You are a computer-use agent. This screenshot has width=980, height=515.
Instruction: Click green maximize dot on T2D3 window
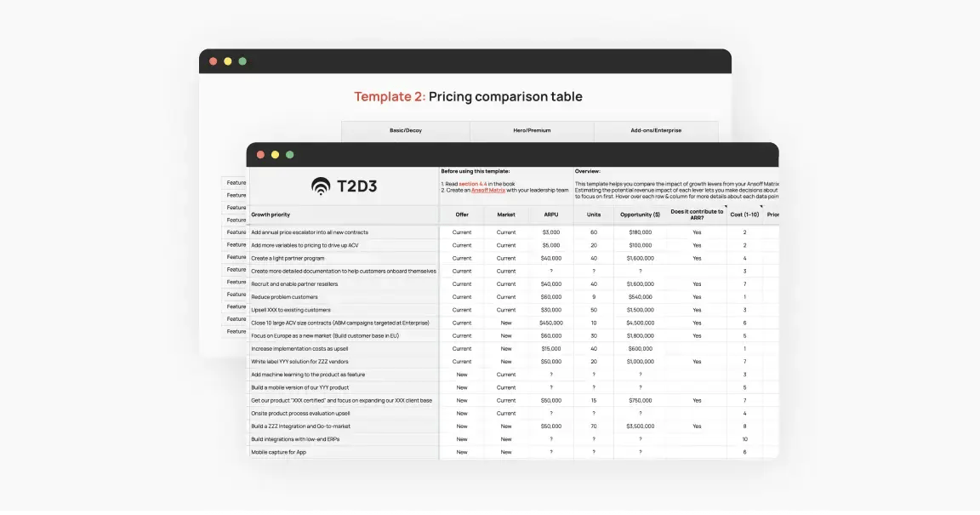289,155
